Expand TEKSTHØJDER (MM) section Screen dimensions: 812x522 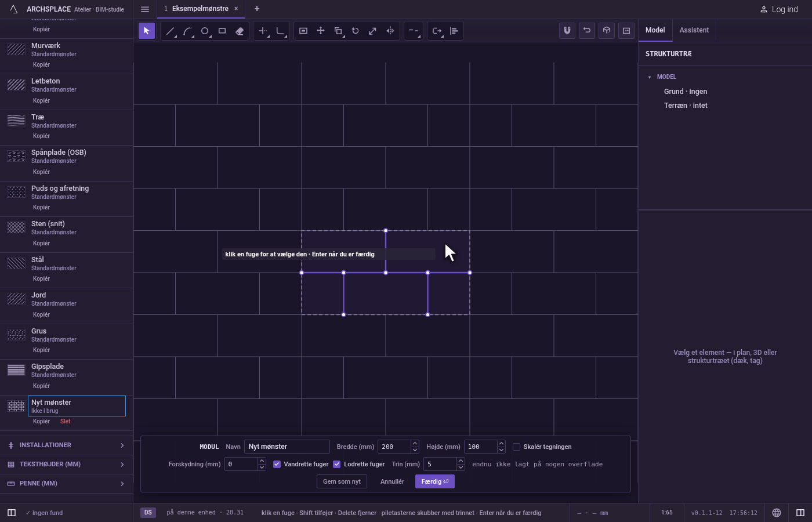66,465
